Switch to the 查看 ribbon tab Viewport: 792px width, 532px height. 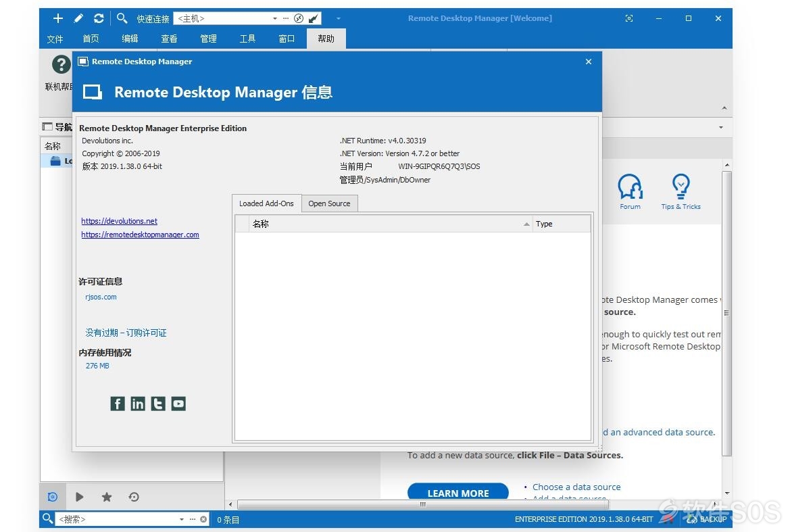pyautogui.click(x=169, y=39)
